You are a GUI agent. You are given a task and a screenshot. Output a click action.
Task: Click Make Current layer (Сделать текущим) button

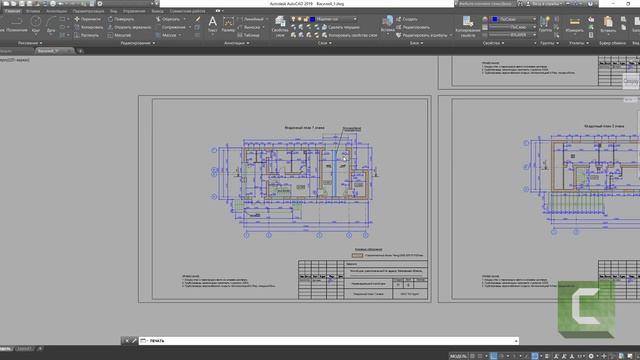pyautogui.click(x=340, y=27)
